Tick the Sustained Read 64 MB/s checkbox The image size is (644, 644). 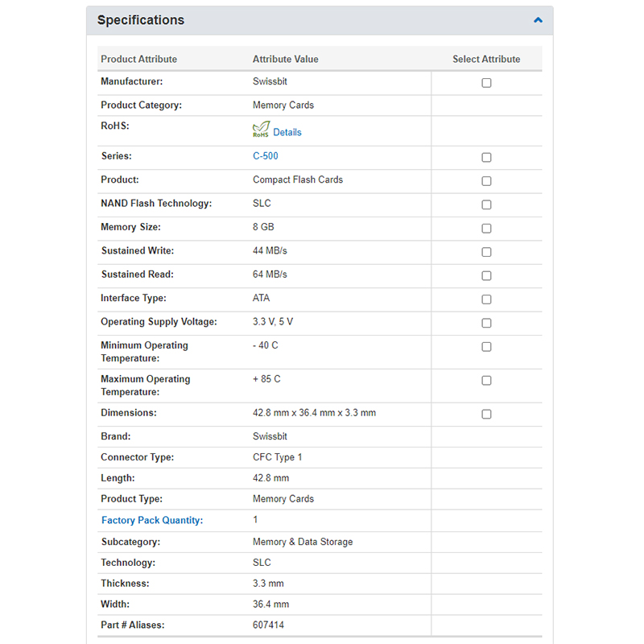point(486,276)
